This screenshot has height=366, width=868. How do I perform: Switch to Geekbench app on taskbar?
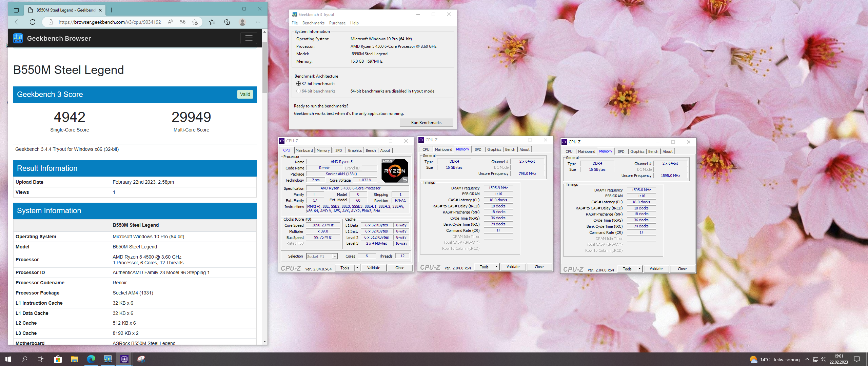tap(107, 359)
